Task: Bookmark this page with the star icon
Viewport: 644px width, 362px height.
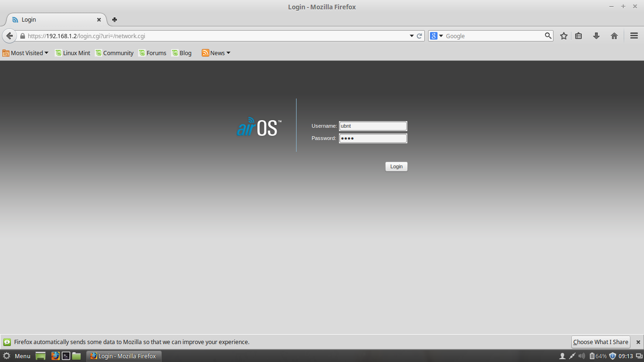Action: (x=564, y=35)
